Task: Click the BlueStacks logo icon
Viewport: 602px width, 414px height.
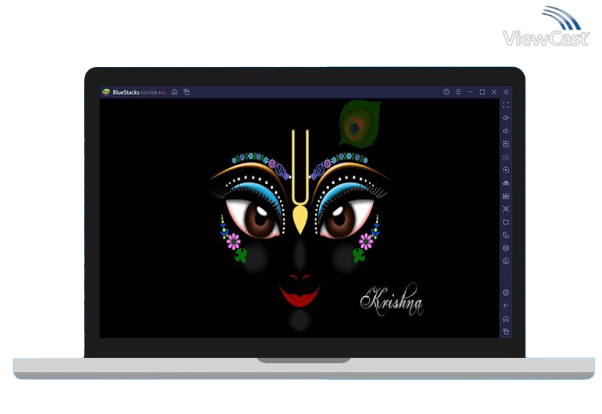Action: [106, 92]
